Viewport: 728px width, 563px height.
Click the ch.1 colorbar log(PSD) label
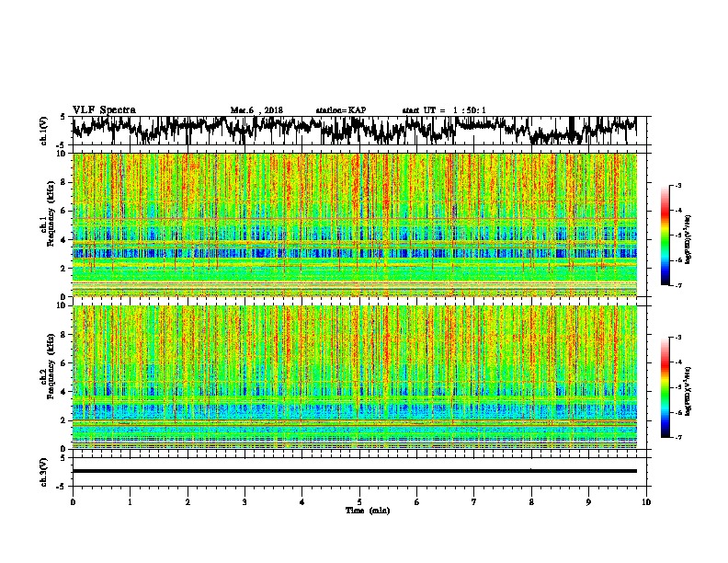688,240
